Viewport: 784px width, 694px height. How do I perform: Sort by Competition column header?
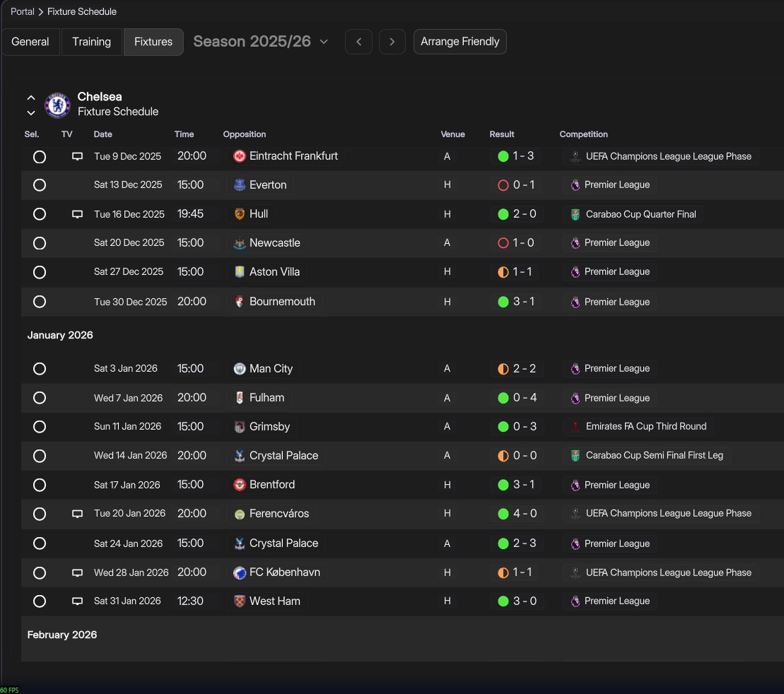pyautogui.click(x=583, y=134)
